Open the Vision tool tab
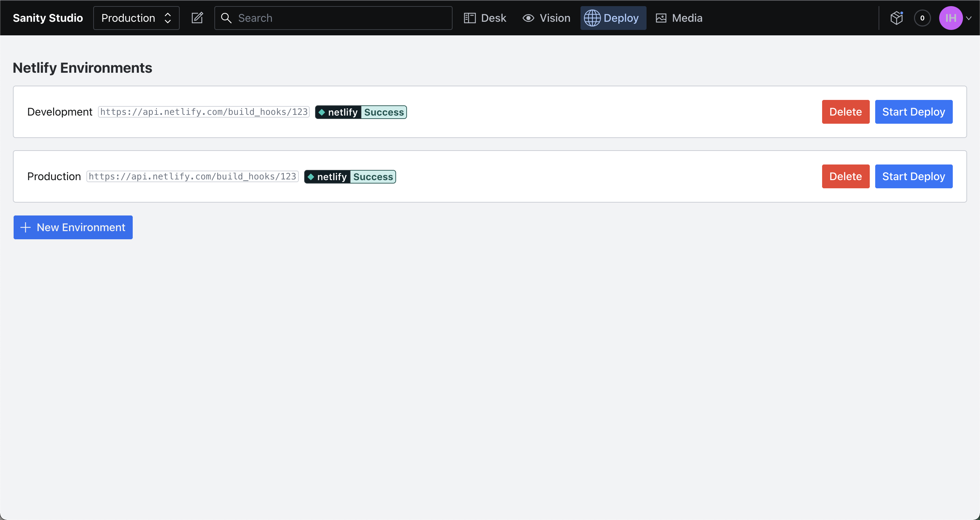980x520 pixels. (x=546, y=18)
